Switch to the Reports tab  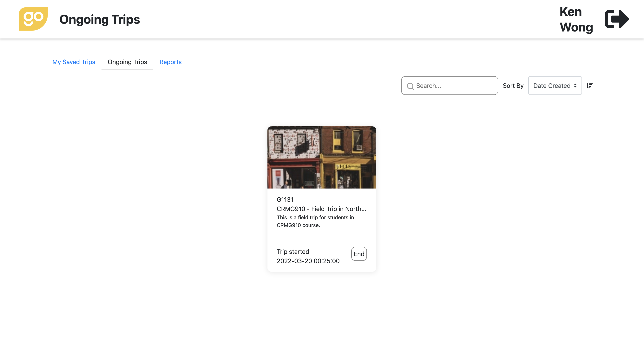[170, 62]
